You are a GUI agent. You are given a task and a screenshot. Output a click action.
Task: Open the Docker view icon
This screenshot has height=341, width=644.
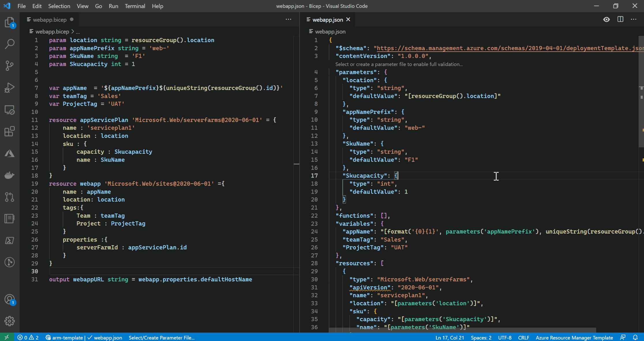pyautogui.click(x=10, y=175)
